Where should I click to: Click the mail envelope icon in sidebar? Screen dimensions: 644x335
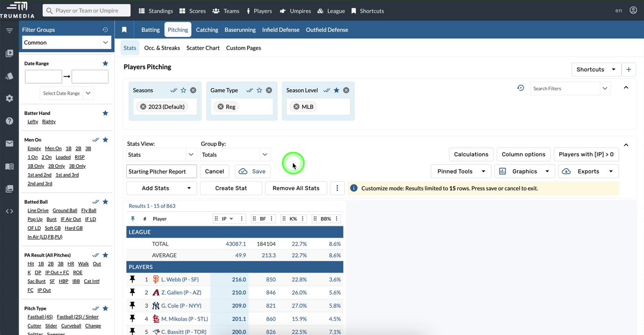tap(9, 144)
